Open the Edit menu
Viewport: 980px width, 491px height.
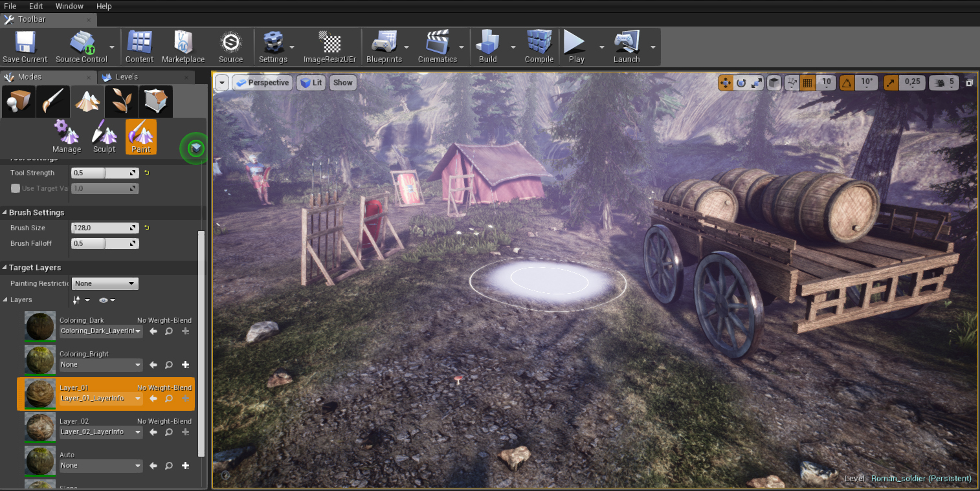(36, 6)
